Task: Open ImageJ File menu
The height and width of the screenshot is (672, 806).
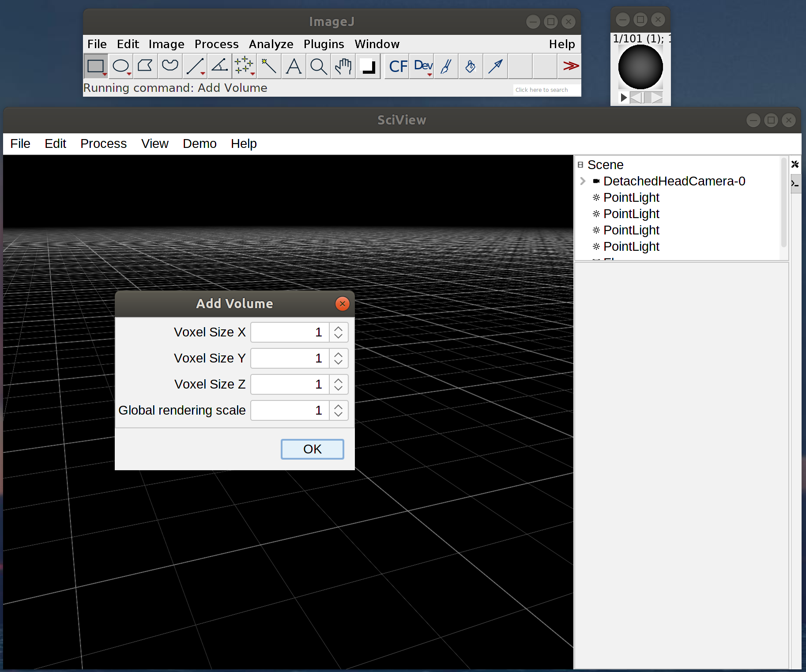Action: coord(97,44)
